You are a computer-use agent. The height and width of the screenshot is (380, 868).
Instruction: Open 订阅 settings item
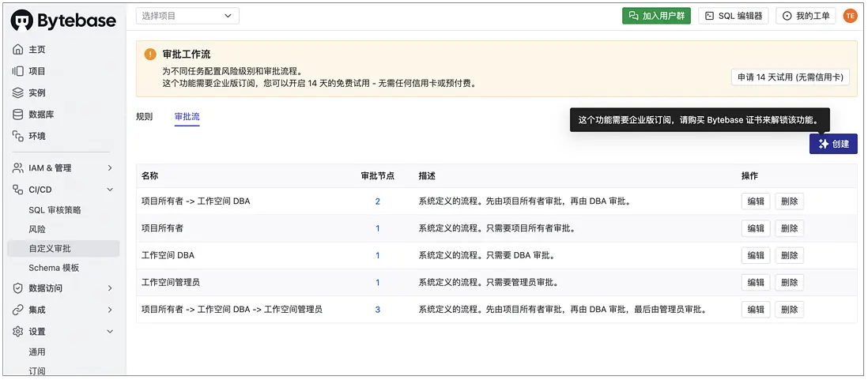pos(37,371)
